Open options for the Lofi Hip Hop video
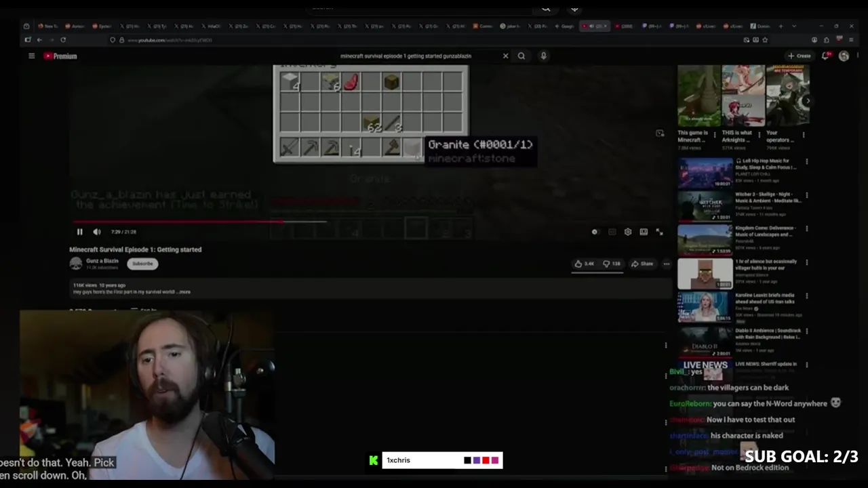Screen dimensions: 868x488 coord(806,161)
